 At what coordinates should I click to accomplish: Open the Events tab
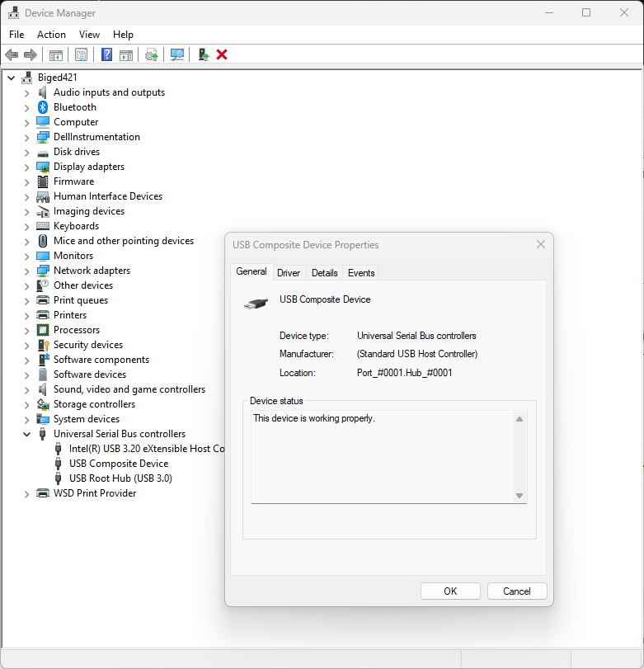[361, 273]
